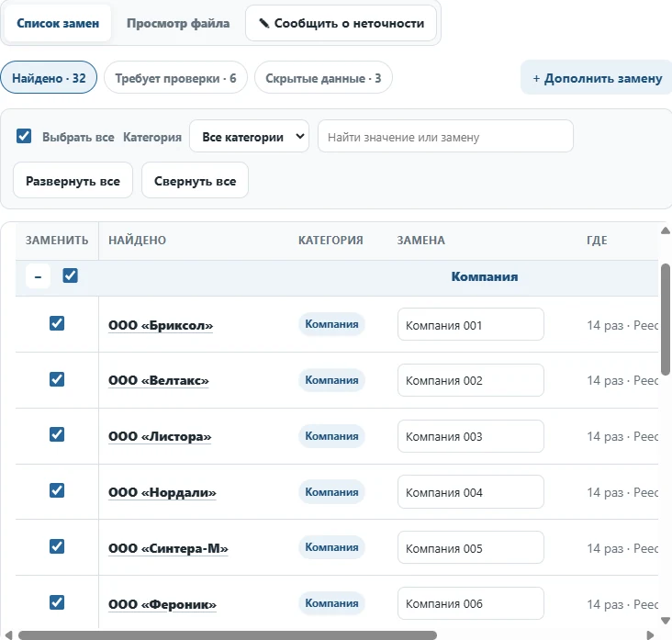Viewport: 672px width, 640px height.
Task: Click Развернуть все button
Action: [x=73, y=181]
